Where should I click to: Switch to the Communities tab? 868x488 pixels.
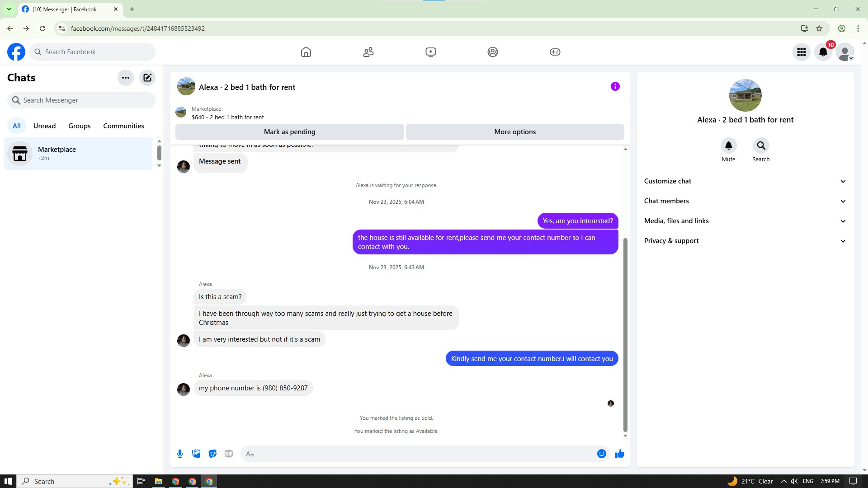coord(123,126)
